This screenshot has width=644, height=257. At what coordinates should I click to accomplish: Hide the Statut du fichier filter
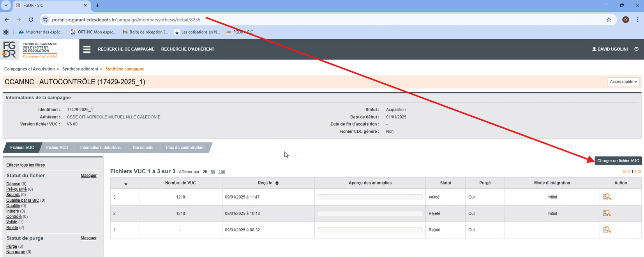[88, 176]
